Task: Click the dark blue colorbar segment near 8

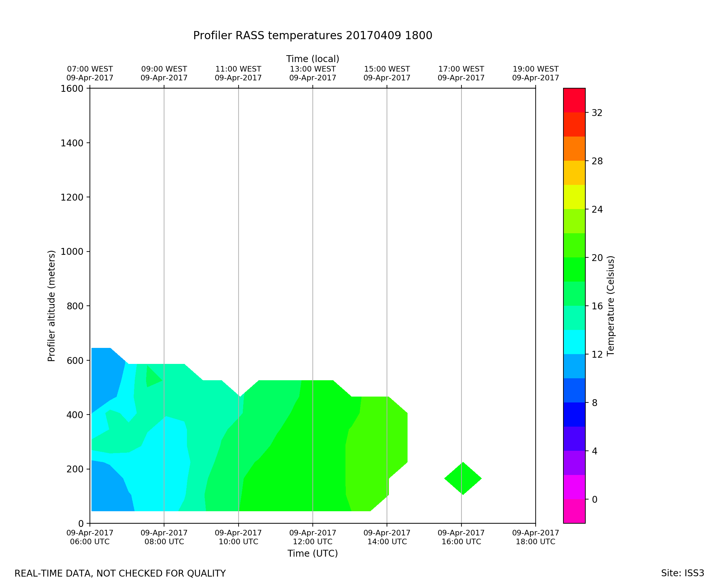Action: (x=574, y=415)
